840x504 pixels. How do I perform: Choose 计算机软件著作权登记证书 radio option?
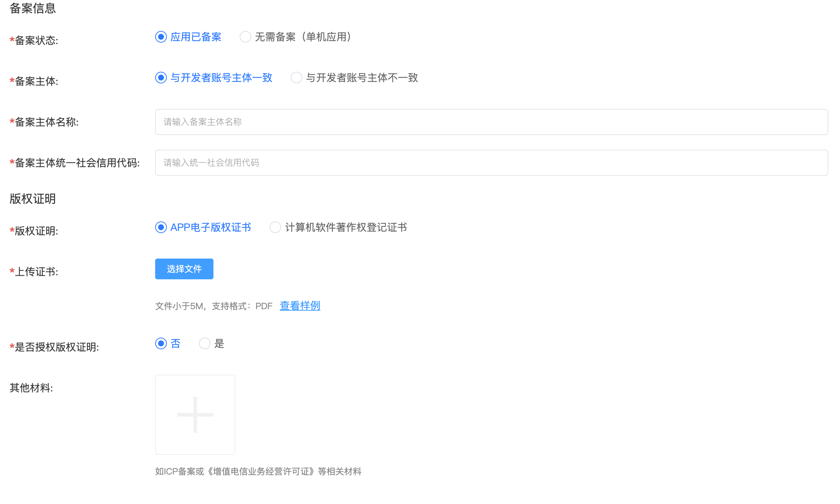(275, 227)
